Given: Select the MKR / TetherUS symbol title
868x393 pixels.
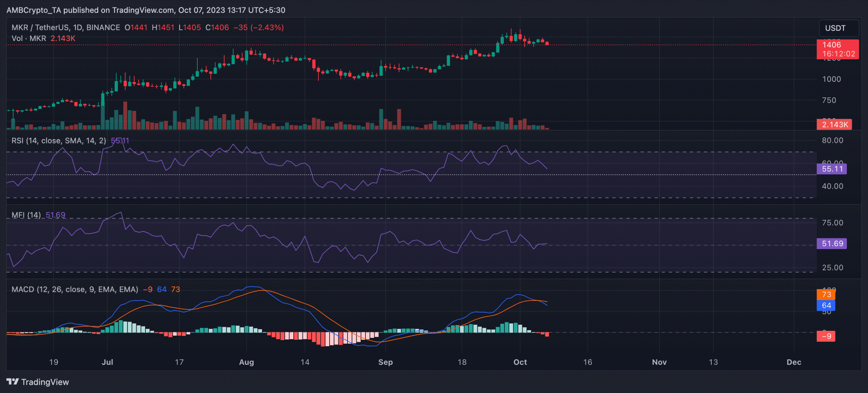Looking at the screenshot, I should pos(65,27).
